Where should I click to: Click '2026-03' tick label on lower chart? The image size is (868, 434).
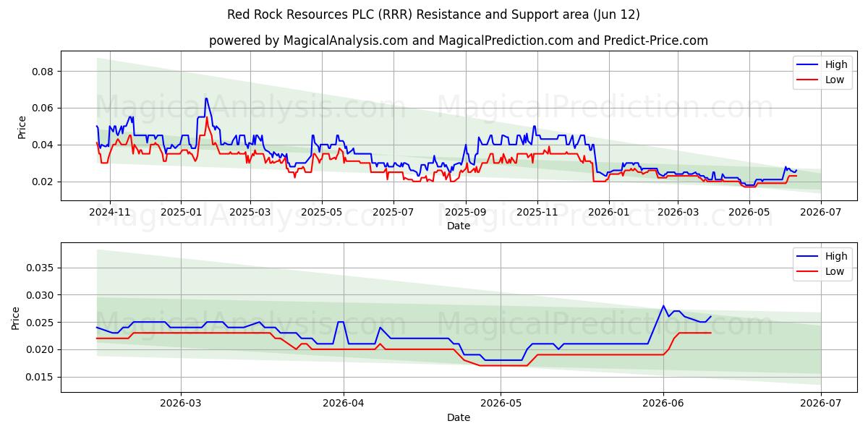(181, 404)
